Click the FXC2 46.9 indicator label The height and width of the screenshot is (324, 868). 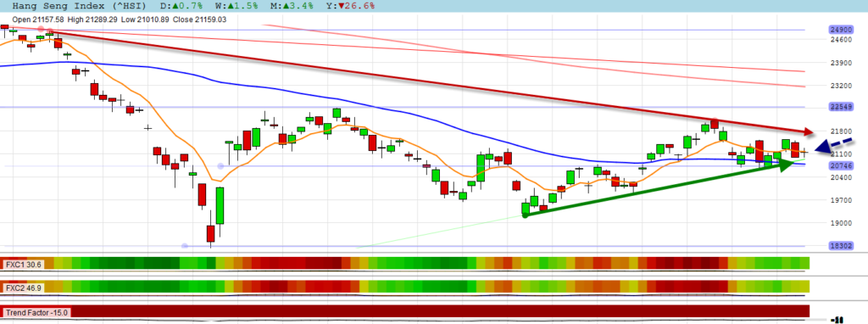pos(23,288)
